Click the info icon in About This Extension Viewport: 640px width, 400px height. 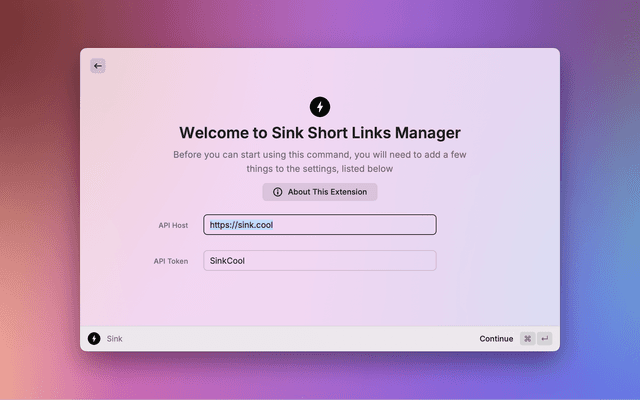pos(278,192)
